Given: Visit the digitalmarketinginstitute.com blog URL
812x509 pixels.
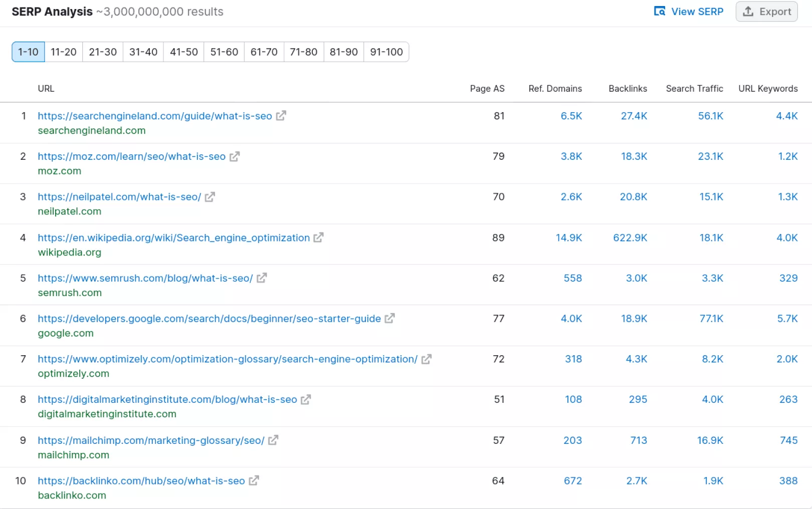Looking at the screenshot, I should click(x=167, y=399).
